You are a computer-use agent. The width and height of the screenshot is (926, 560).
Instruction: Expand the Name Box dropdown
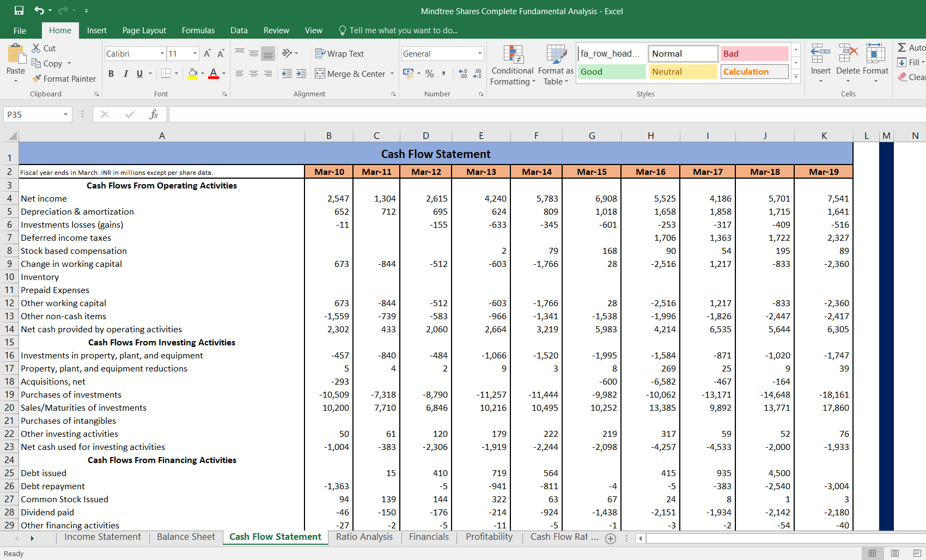click(x=65, y=114)
